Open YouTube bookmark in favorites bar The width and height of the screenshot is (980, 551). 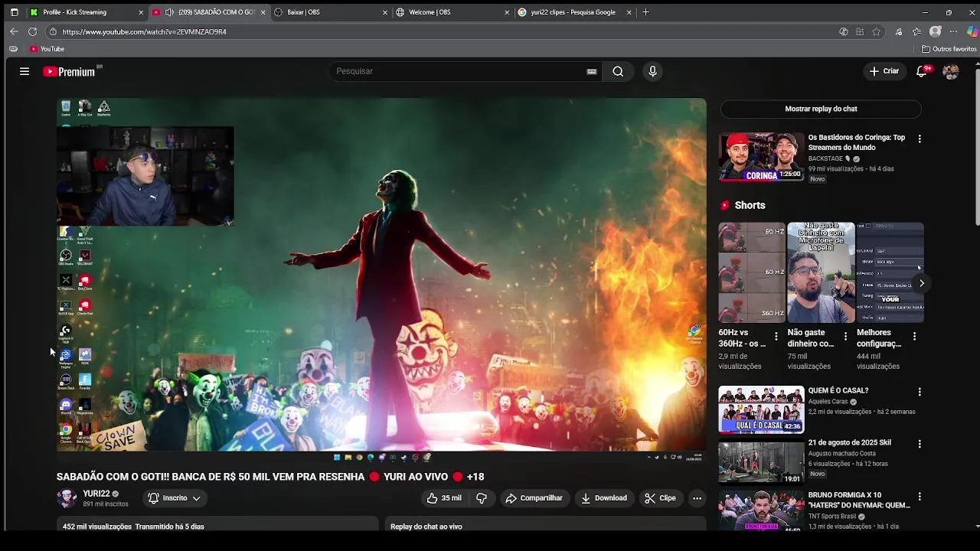tap(47, 49)
